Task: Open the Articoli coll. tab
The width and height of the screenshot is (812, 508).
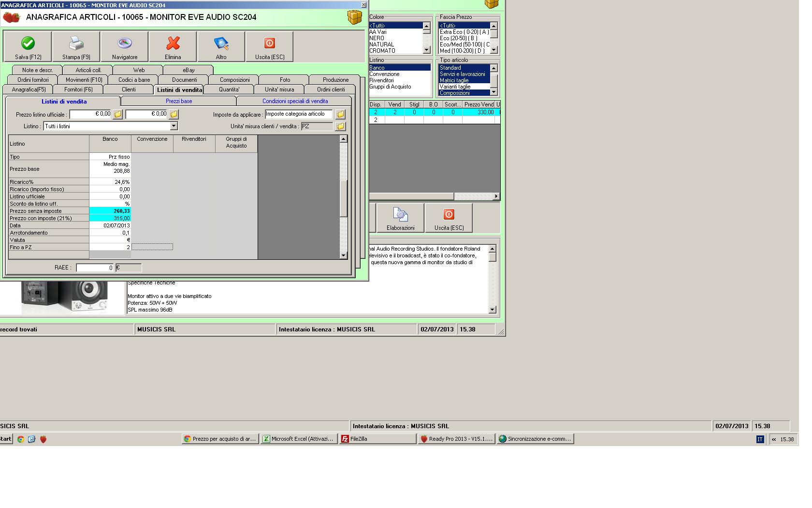Action: point(88,70)
